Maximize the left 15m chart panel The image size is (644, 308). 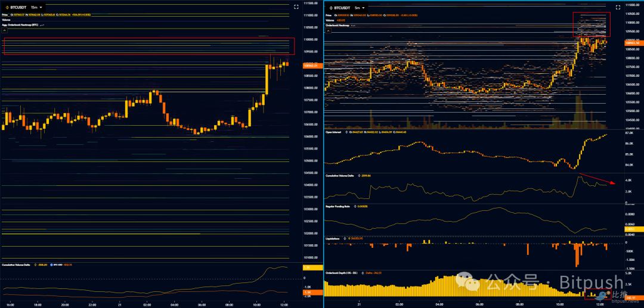pos(297,7)
